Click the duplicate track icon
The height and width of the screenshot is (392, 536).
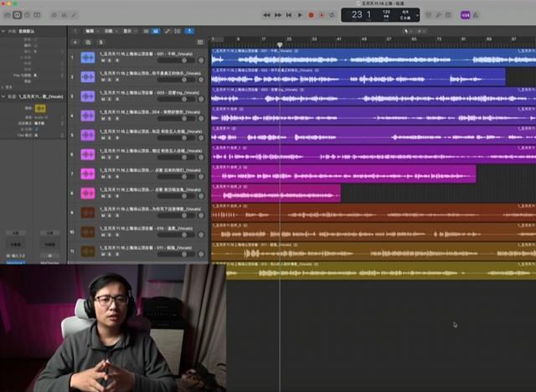(x=88, y=43)
